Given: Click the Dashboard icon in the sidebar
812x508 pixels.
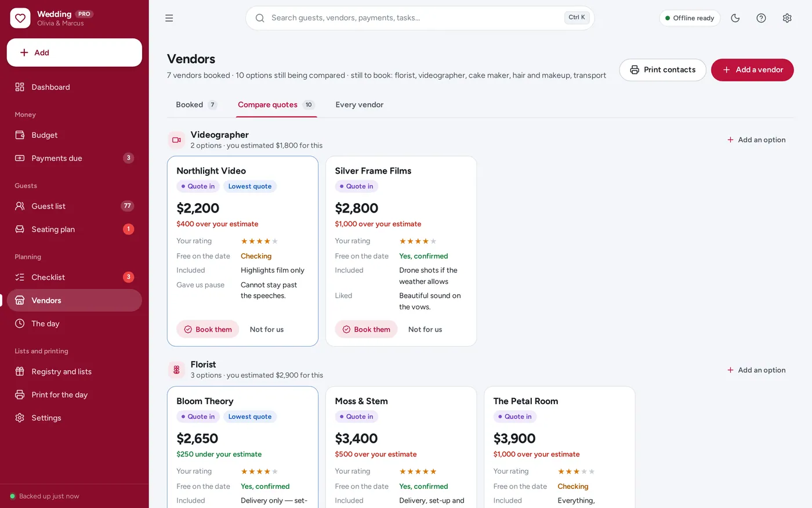Looking at the screenshot, I should (20, 87).
